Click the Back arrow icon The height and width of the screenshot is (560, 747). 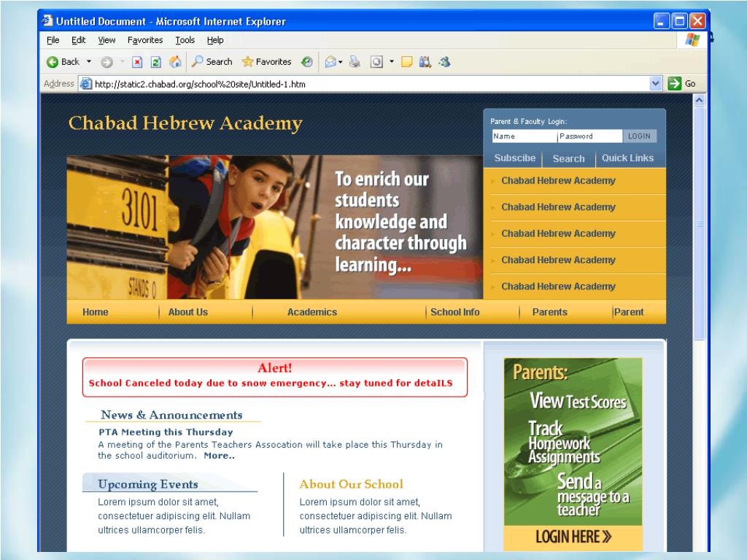53,62
